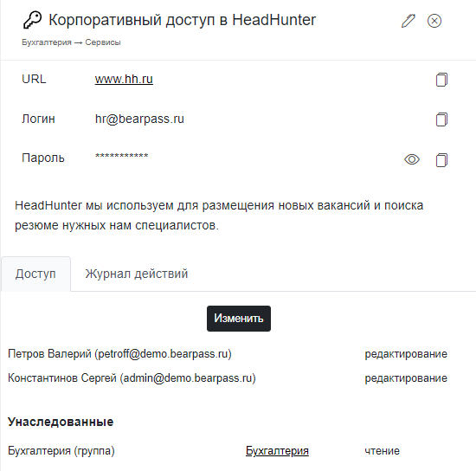
Task: Switch to Журнал действий tab
Action: [136, 274]
